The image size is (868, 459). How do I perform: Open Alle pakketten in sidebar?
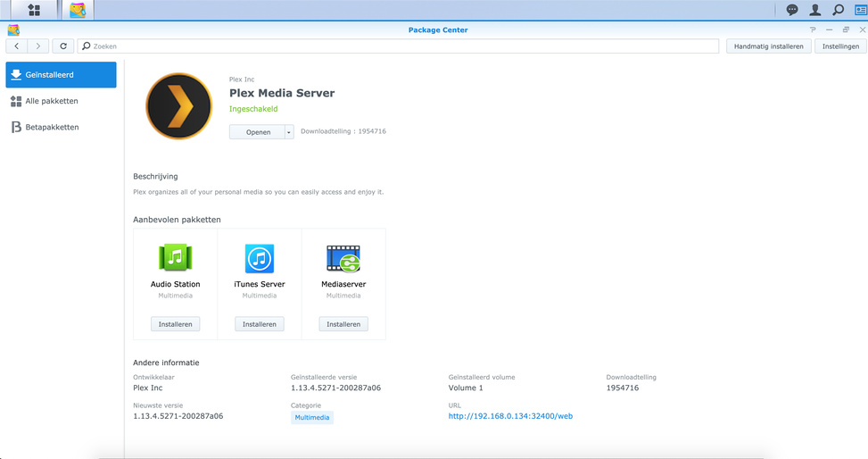(x=61, y=101)
